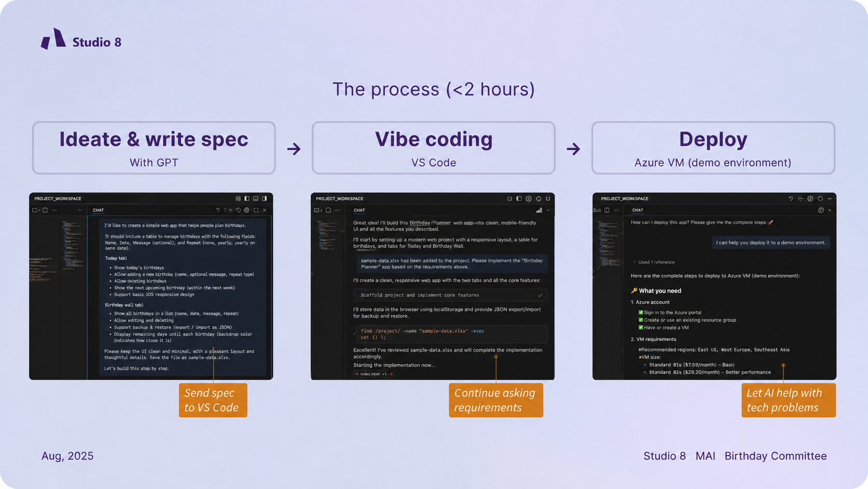Click the square sidebar icon, Vibe coding screenshot

coord(328,210)
